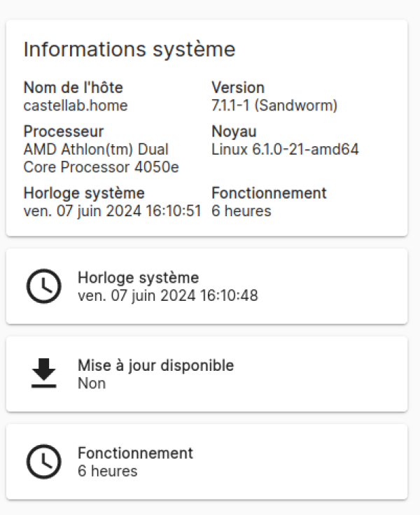Click Fonctionnement label in Informations système card

point(269,193)
